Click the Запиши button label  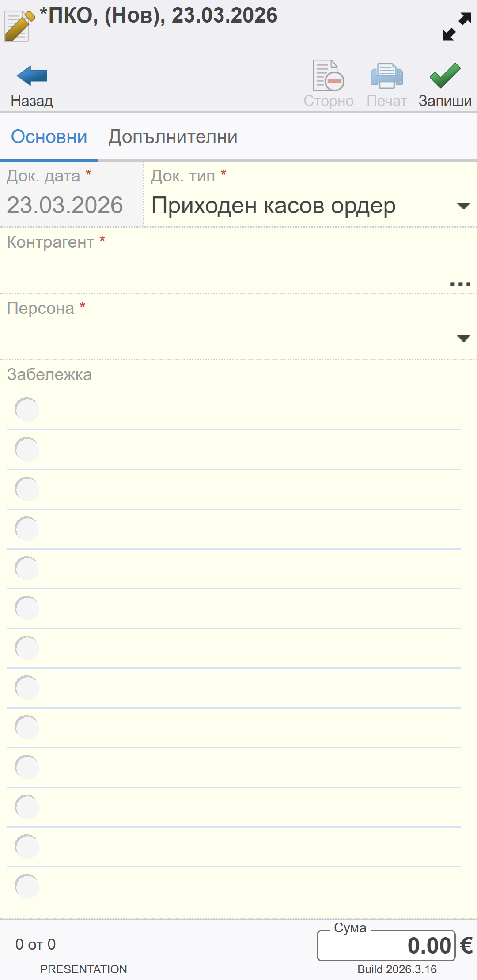(x=445, y=101)
